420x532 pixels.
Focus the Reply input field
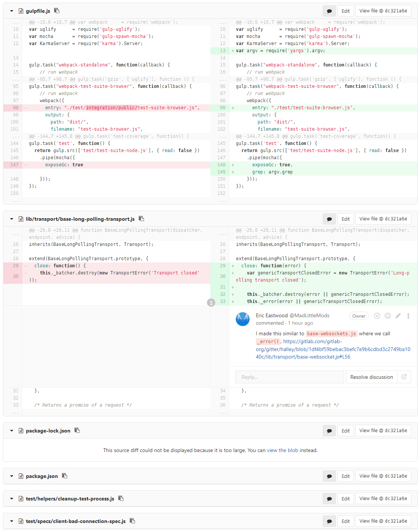(289, 377)
